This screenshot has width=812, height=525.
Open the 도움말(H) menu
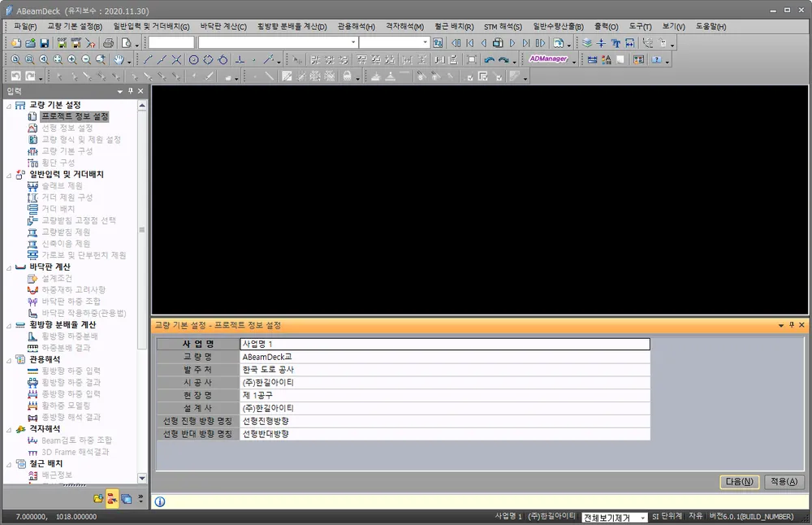click(x=710, y=27)
